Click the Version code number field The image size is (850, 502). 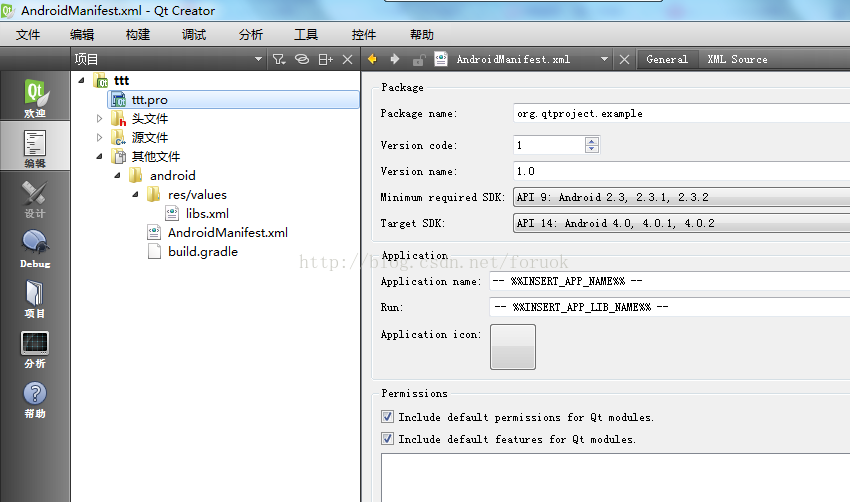(549, 145)
